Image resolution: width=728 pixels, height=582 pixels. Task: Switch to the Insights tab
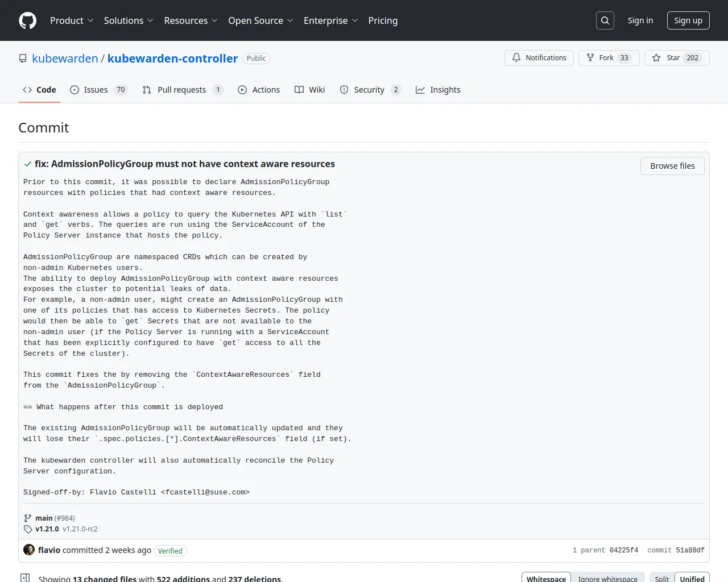(438, 90)
